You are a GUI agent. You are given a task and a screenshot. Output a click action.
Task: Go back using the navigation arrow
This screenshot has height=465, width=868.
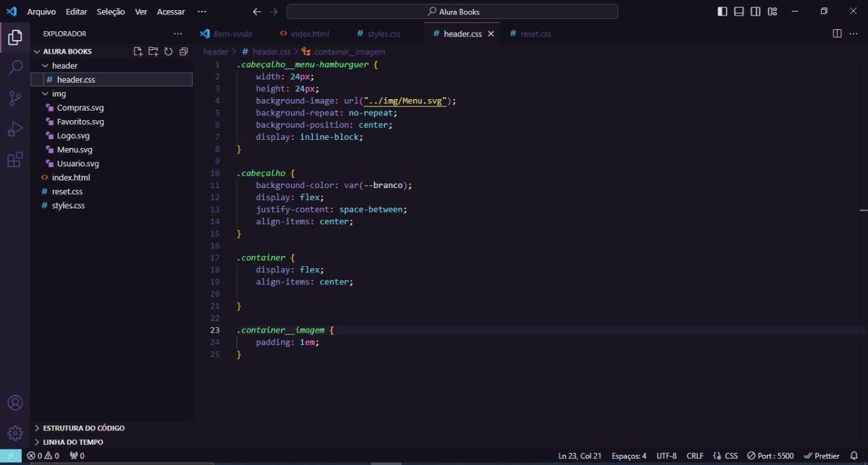coord(256,12)
